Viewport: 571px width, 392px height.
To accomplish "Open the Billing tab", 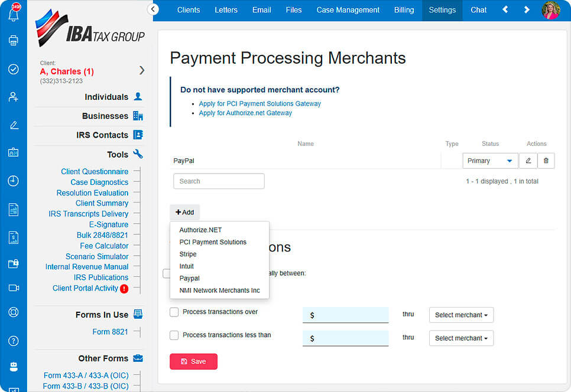I will [x=404, y=10].
